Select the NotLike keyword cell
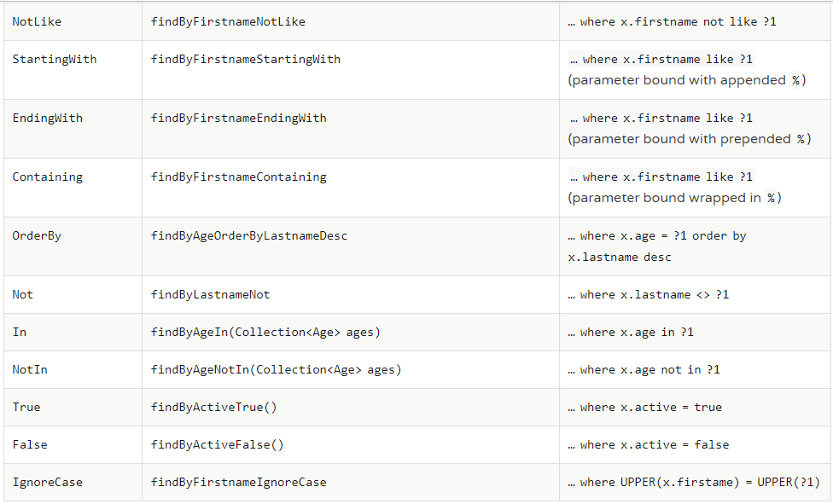This screenshot has width=833, height=504. [73, 22]
